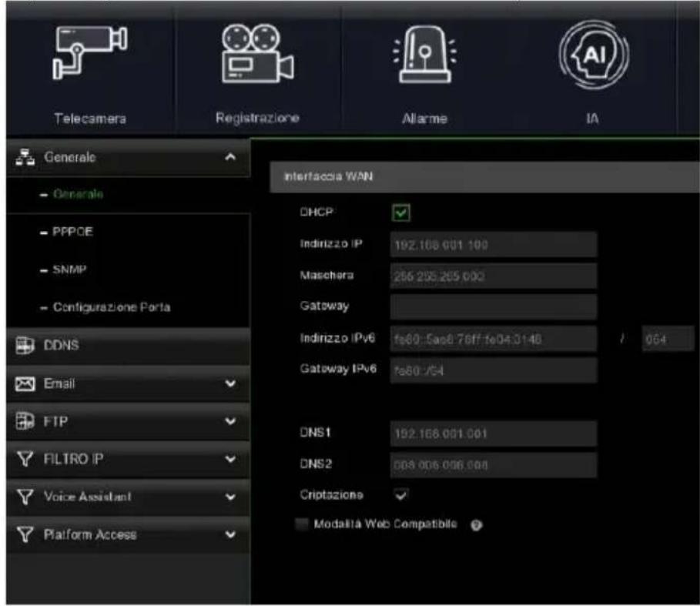Click the Criptazione label text
The height and width of the screenshot is (606, 700).
331,495
